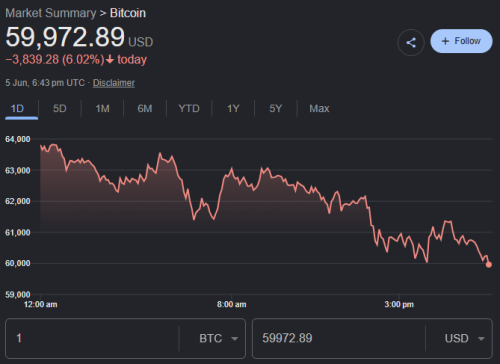This screenshot has height=364, width=500.
Task: Open the Market Summary breadcrumb link
Action: tap(51, 13)
